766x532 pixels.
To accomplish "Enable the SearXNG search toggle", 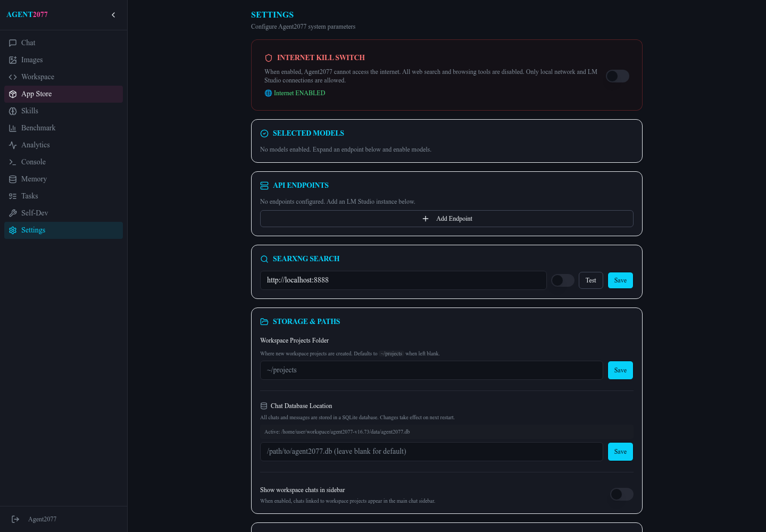I will (563, 280).
